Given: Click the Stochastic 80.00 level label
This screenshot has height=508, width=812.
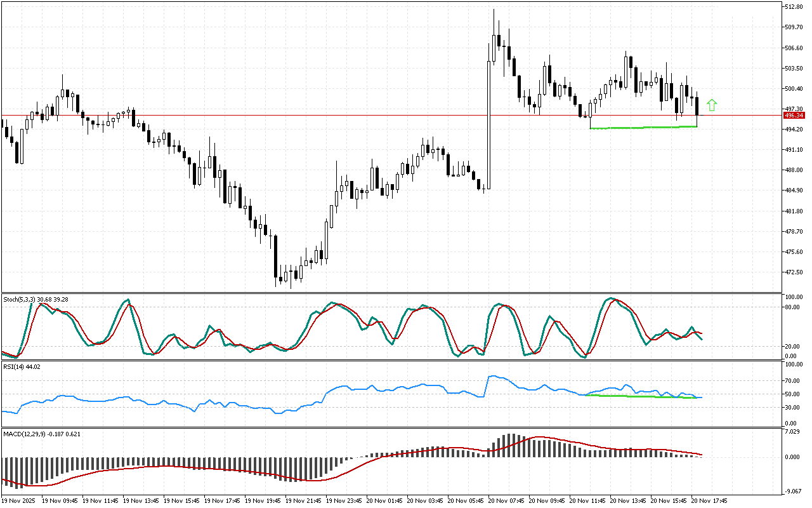Looking at the screenshot, I should (793, 307).
